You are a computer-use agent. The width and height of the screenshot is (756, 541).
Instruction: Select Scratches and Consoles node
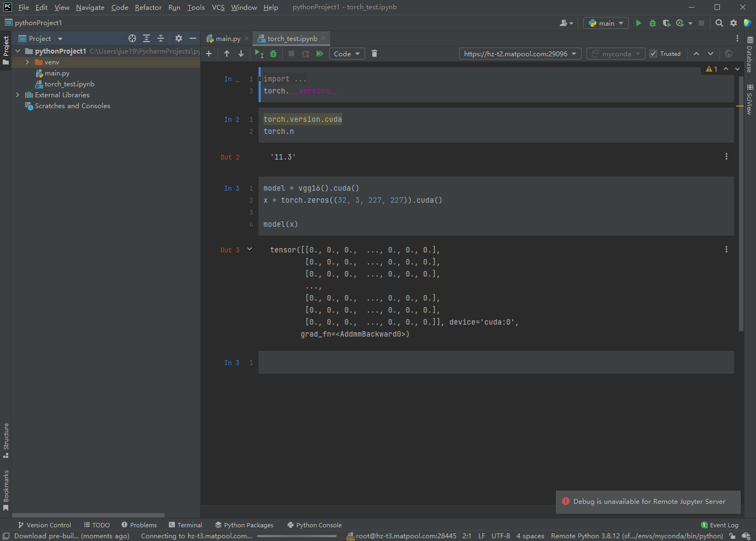pyautogui.click(x=68, y=106)
